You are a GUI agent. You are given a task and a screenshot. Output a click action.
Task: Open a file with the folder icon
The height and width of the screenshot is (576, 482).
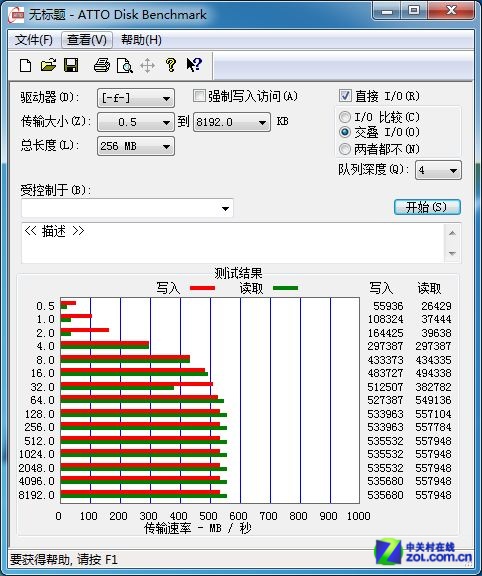tap(48, 65)
